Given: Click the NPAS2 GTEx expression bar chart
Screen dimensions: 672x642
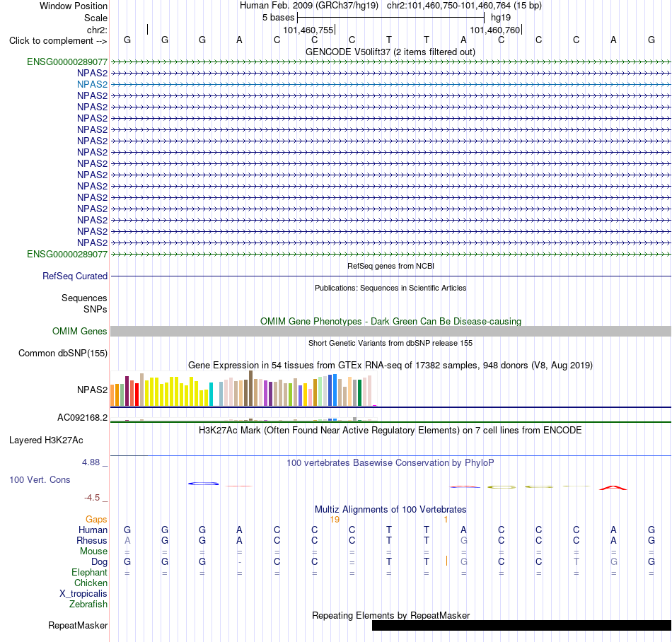Looking at the screenshot, I should 243,388.
